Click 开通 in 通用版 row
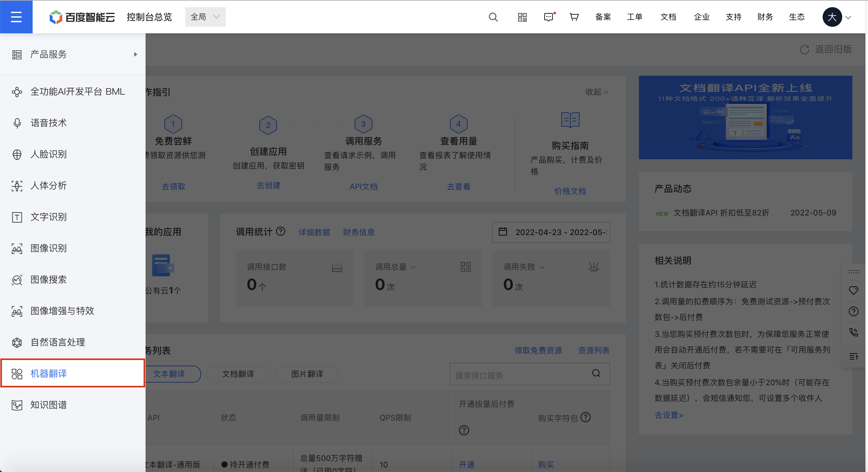Screen dimensions: 868x472 pyautogui.click(x=467, y=464)
